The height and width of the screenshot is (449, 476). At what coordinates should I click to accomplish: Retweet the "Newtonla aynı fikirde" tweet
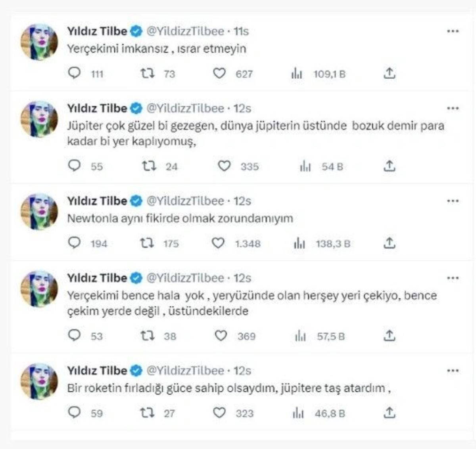147,243
